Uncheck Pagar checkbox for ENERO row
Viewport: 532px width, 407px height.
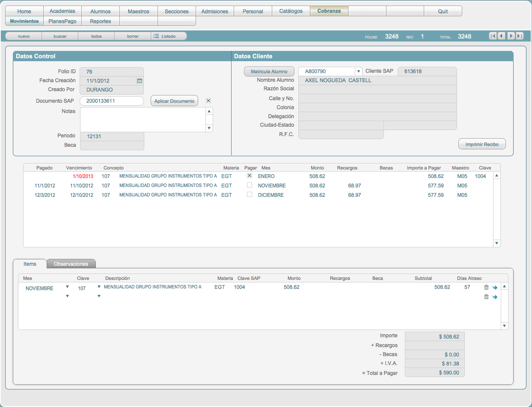click(250, 175)
